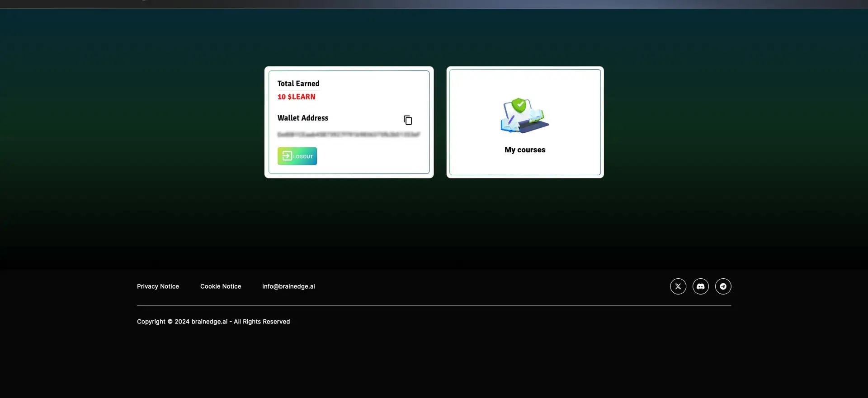Click the exit arrow icon inside Logout
868x398 pixels.
click(287, 156)
